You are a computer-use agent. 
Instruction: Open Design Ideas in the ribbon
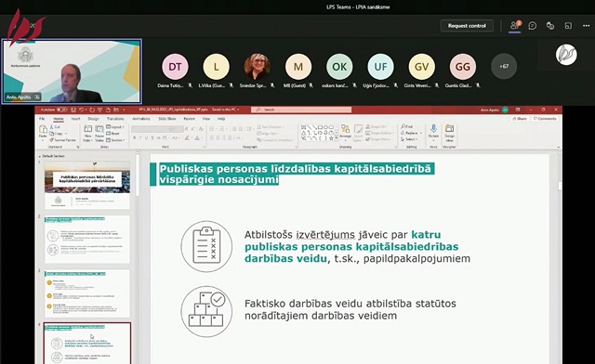[x=449, y=132]
